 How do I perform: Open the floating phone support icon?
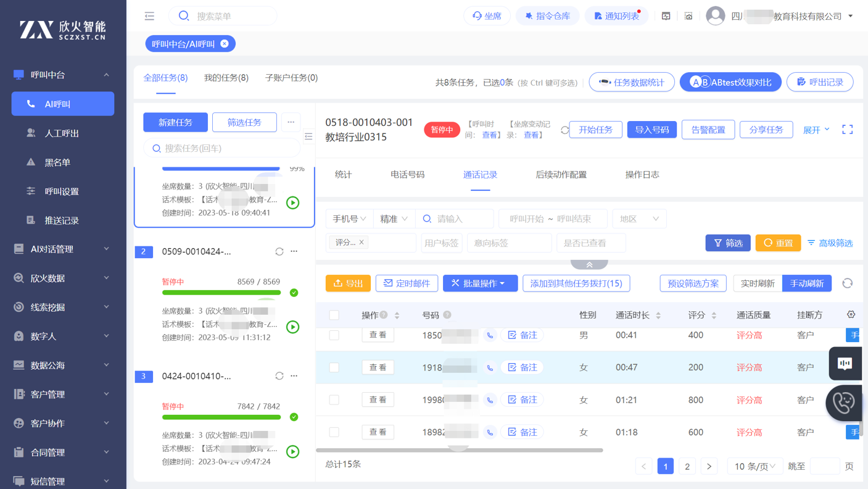844,403
